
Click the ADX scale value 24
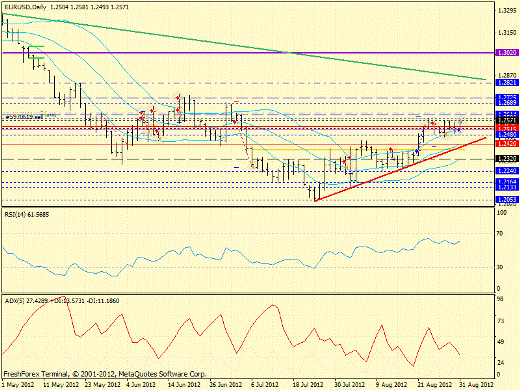pyautogui.click(x=500, y=362)
